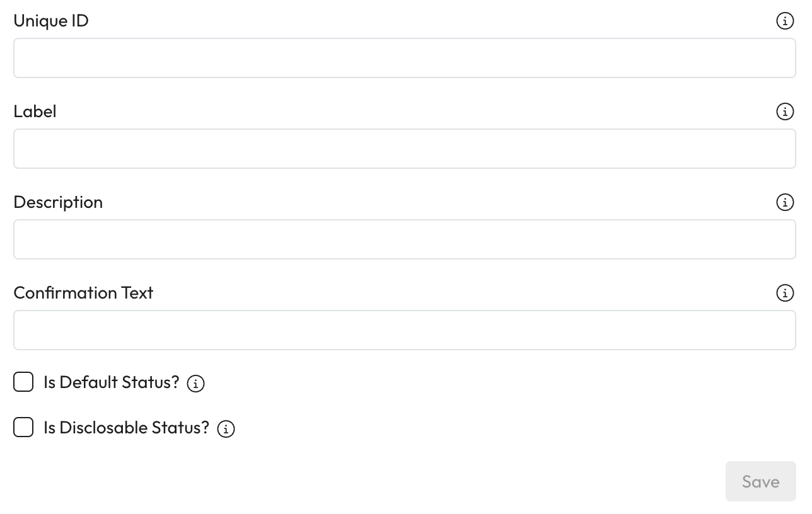Viewport: 812px width, 514px height.
Task: Click the info icon next to Unique ID
Action: (784, 21)
